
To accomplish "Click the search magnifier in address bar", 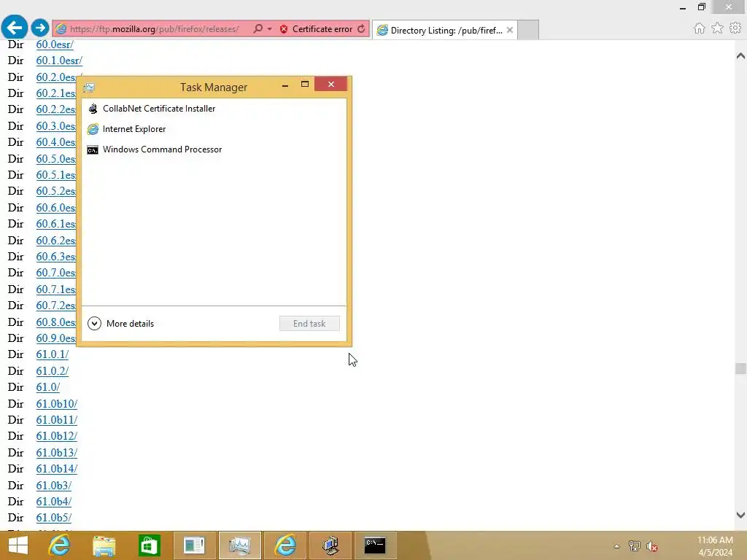I will [x=258, y=28].
